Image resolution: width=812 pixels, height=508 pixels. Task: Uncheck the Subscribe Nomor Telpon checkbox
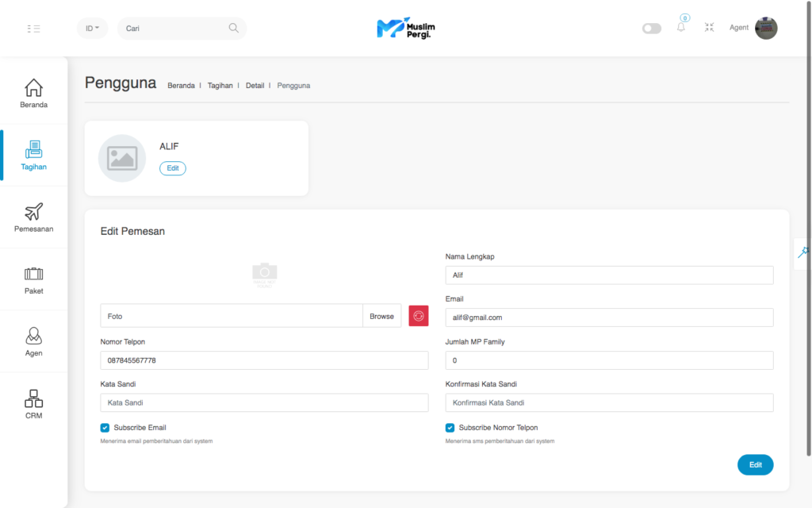tap(450, 428)
